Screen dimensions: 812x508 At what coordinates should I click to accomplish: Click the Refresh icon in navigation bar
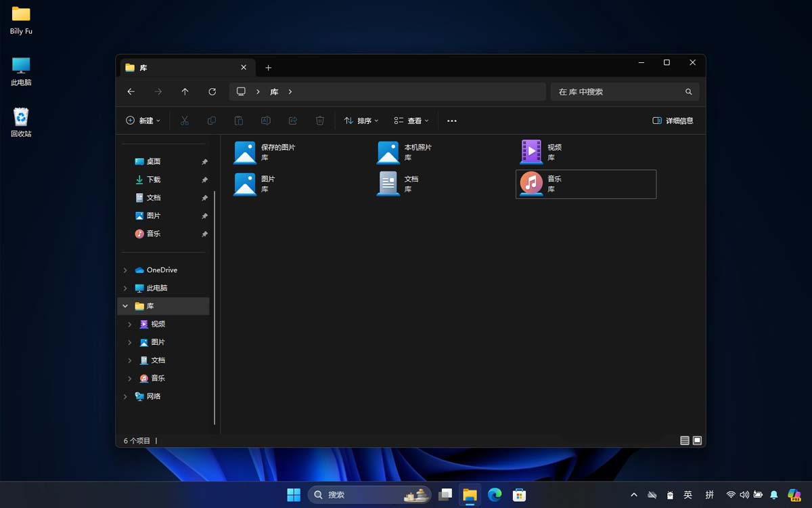[212, 91]
